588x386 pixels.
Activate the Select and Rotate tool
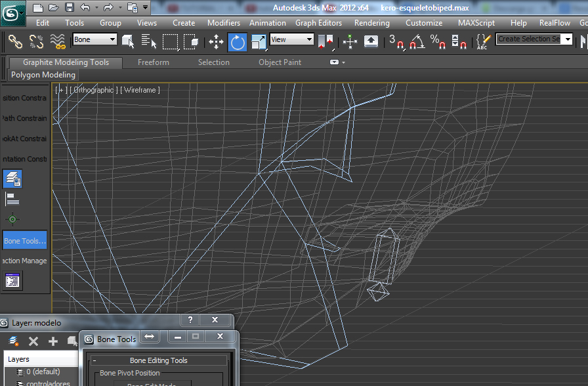tap(237, 42)
